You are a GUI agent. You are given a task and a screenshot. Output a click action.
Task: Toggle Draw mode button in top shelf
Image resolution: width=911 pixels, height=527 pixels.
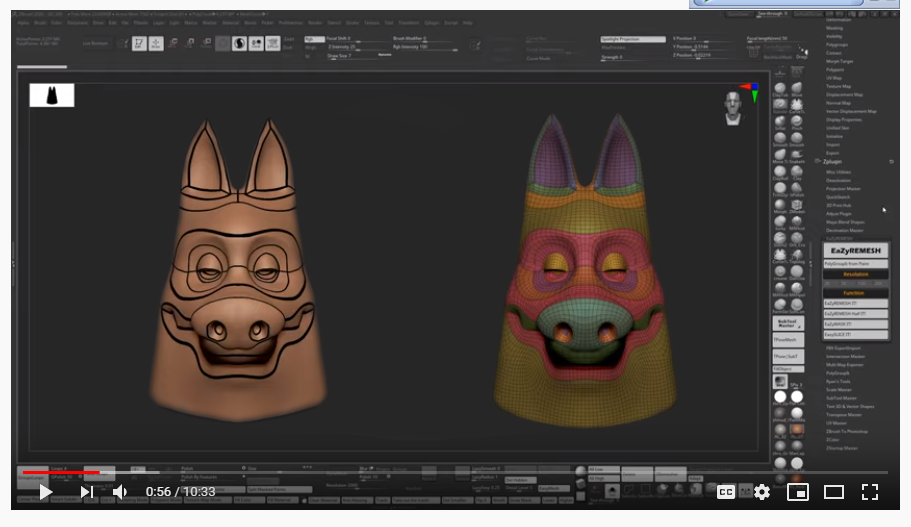coord(156,44)
